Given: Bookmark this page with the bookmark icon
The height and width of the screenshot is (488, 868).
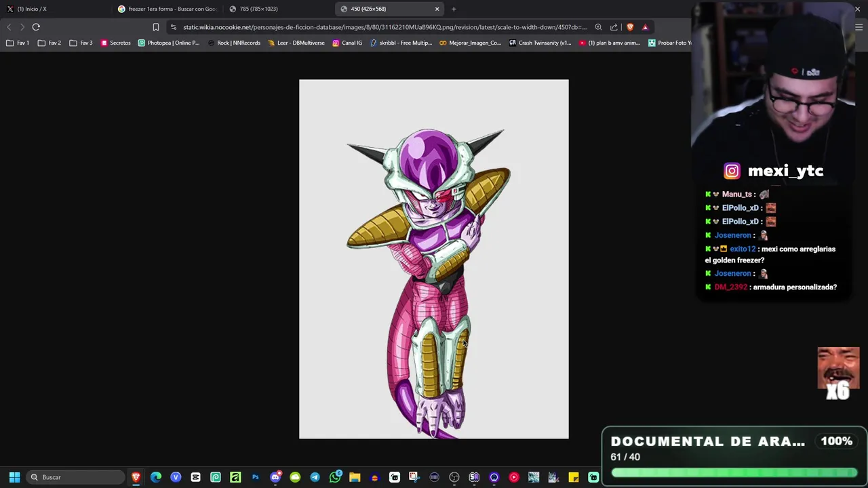Looking at the screenshot, I should 156,27.
